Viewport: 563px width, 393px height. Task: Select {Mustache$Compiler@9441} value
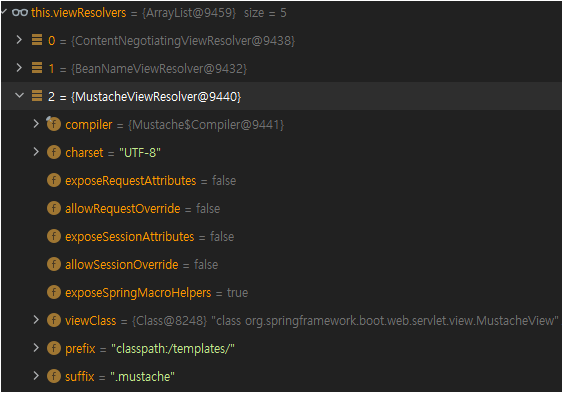[206, 125]
